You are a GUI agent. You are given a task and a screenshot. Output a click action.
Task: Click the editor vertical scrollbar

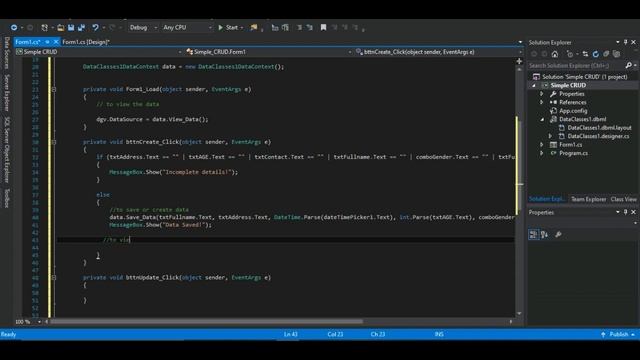(x=519, y=191)
